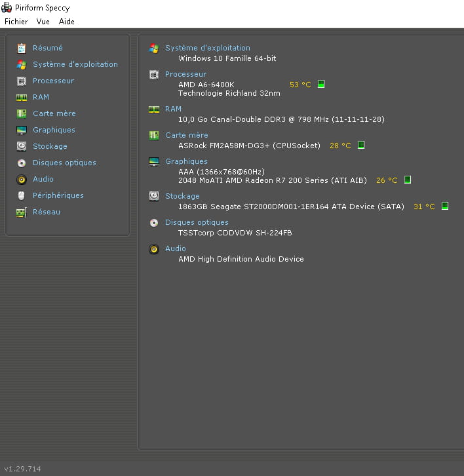The width and height of the screenshot is (464, 476).
Task: Open the Aide menu
Action: 66,22
